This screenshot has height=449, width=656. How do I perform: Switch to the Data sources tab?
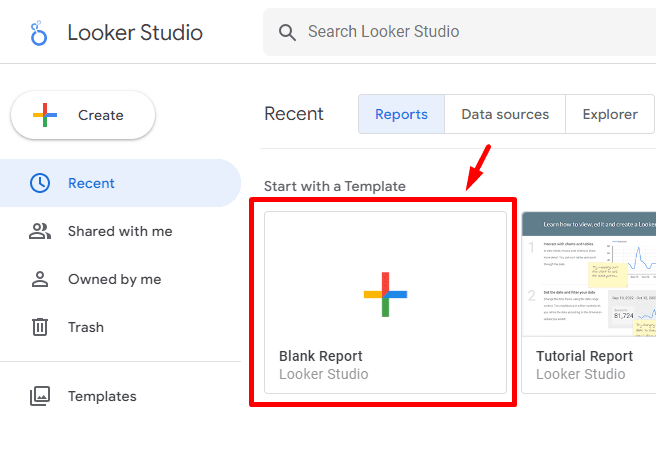505,114
